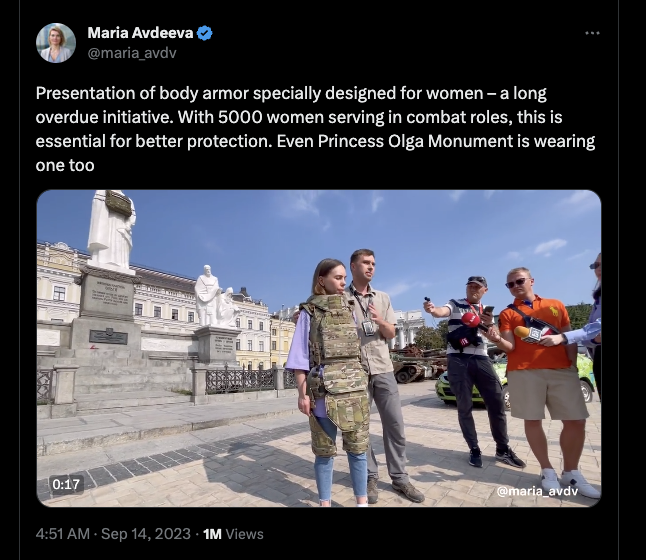Click the @maria_avdv watermark on video
Screen dimensions: 646x560
pyautogui.click(x=537, y=491)
